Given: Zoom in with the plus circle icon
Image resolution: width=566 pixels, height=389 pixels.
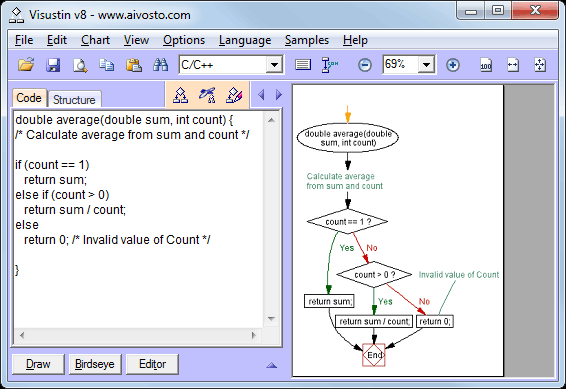Looking at the screenshot, I should click(x=453, y=65).
